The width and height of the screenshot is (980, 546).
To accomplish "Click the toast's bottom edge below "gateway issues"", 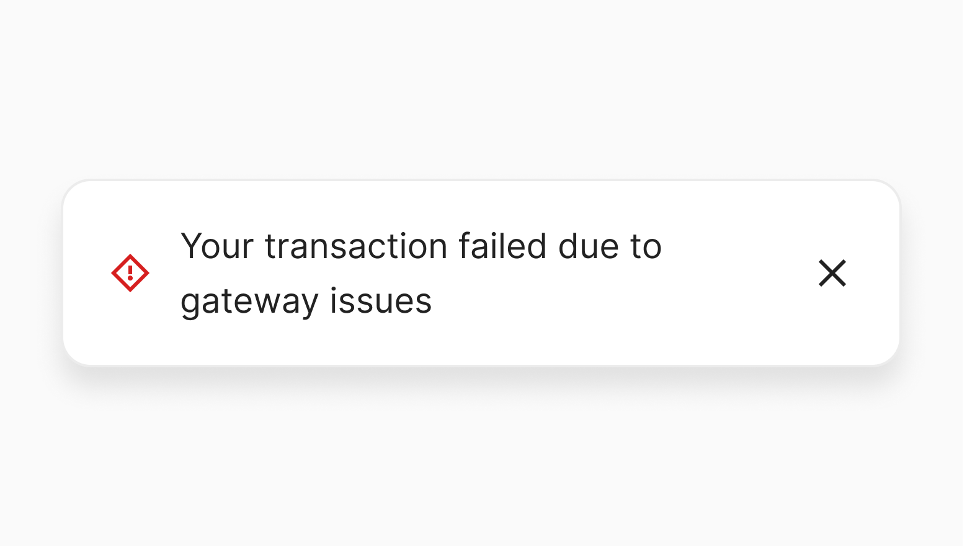I will point(306,364).
